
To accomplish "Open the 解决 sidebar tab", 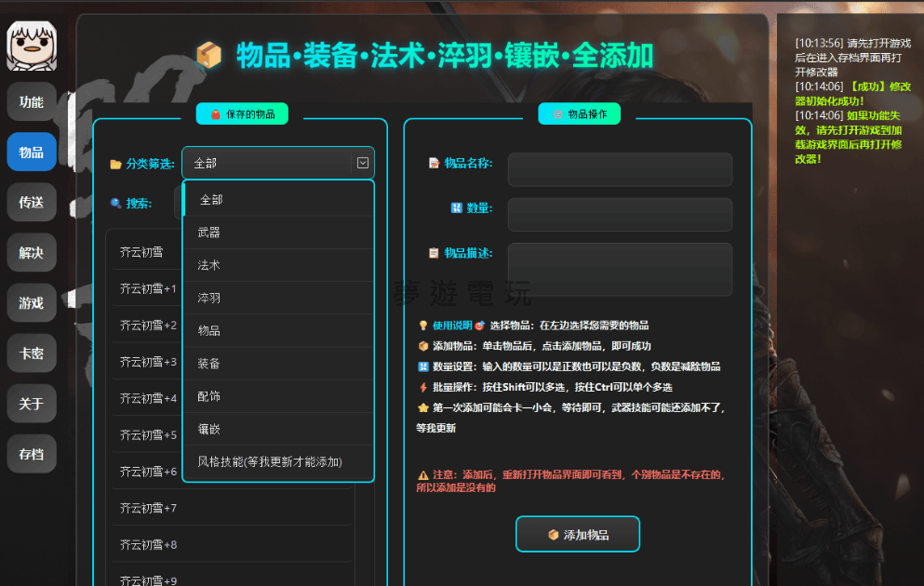I will 32,253.
